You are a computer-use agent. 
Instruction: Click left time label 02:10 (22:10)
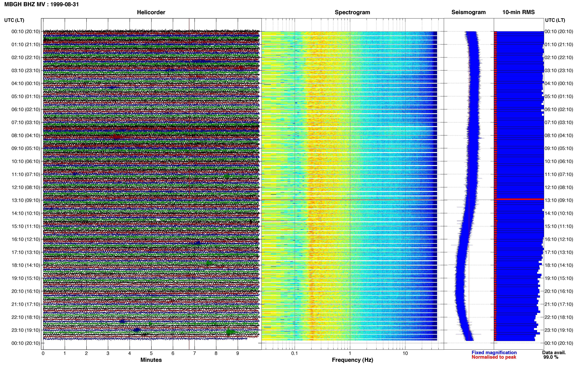pyautogui.click(x=26, y=57)
